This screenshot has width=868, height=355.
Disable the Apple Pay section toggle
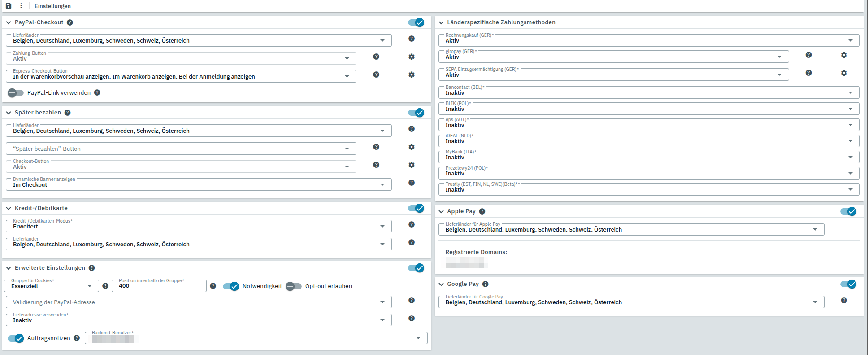point(848,211)
